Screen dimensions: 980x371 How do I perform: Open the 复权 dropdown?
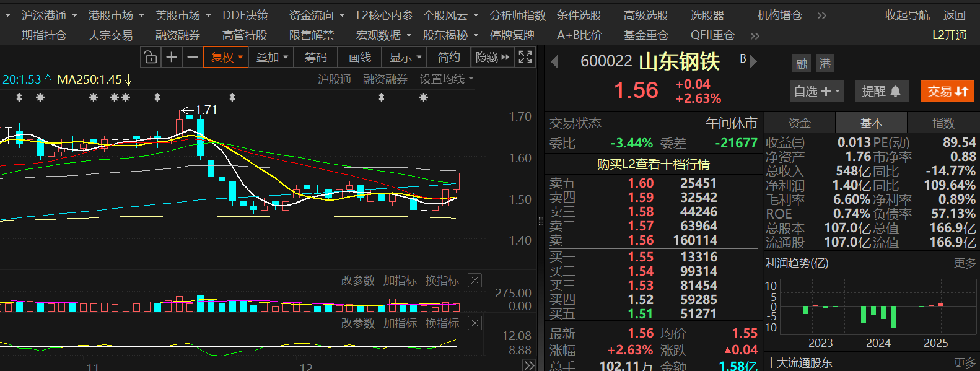pos(226,58)
